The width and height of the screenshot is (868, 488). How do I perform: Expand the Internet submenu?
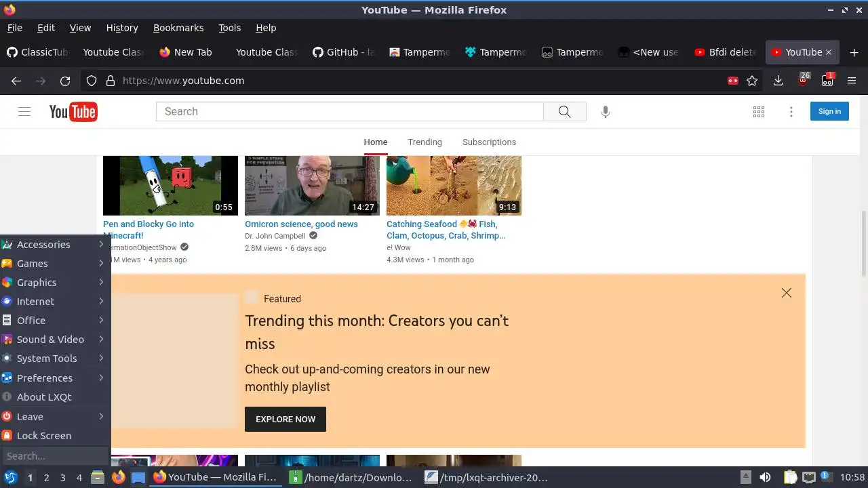pyautogui.click(x=54, y=302)
